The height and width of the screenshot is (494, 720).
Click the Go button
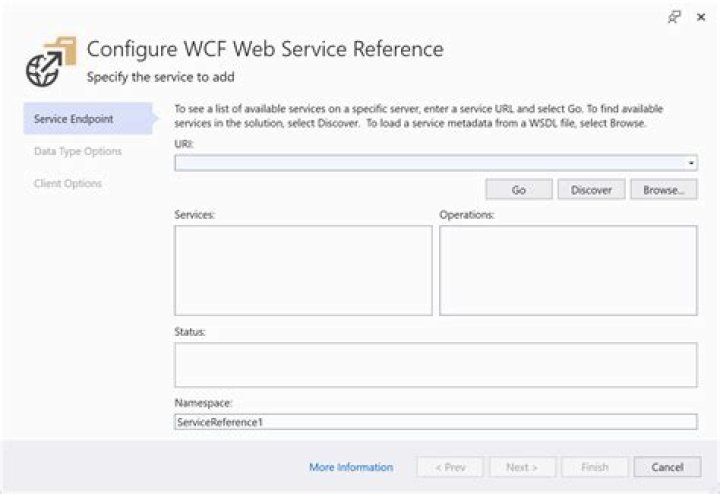(x=519, y=190)
